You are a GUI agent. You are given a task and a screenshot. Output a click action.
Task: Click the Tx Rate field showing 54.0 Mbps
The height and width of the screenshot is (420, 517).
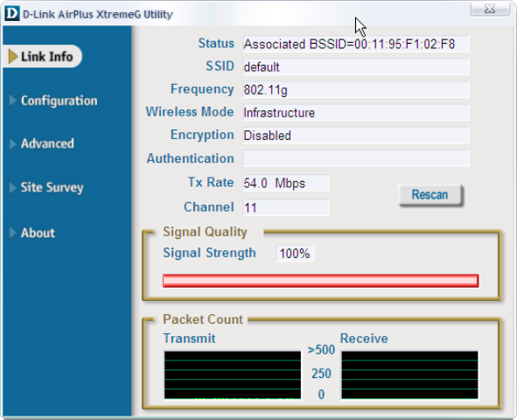pos(286,183)
